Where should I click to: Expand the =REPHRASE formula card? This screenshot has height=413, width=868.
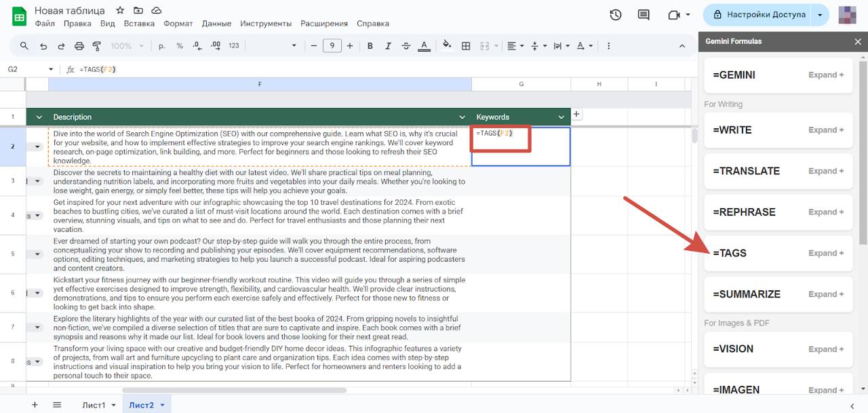coord(826,212)
